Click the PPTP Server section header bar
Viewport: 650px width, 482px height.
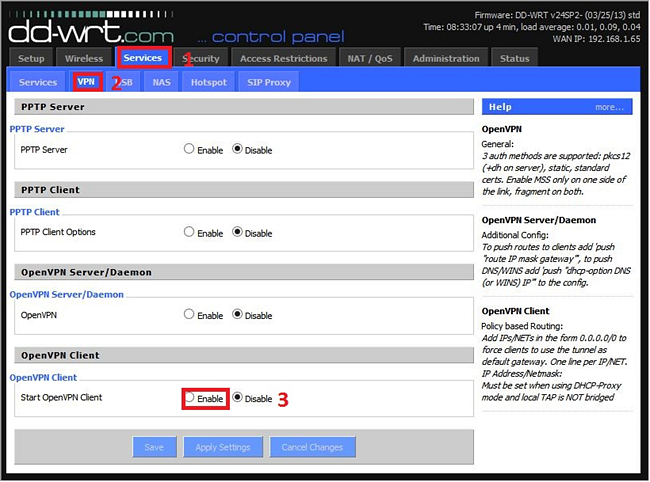click(244, 107)
